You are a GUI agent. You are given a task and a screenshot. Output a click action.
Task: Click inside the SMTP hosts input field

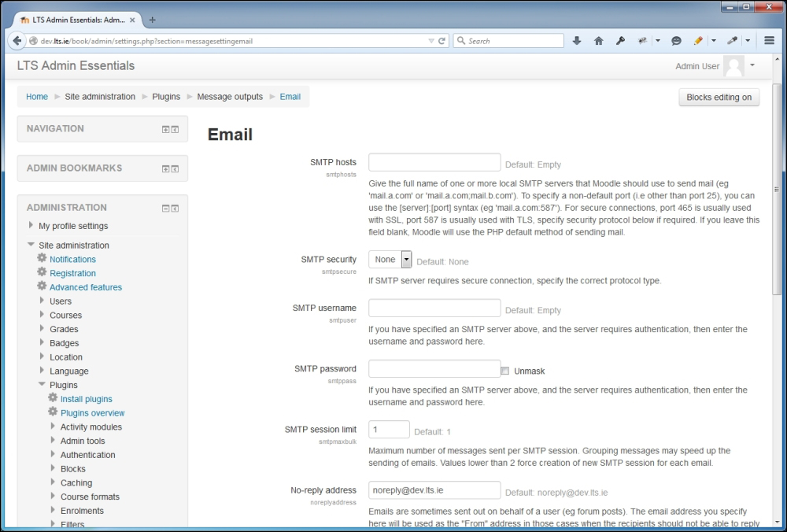(x=434, y=161)
